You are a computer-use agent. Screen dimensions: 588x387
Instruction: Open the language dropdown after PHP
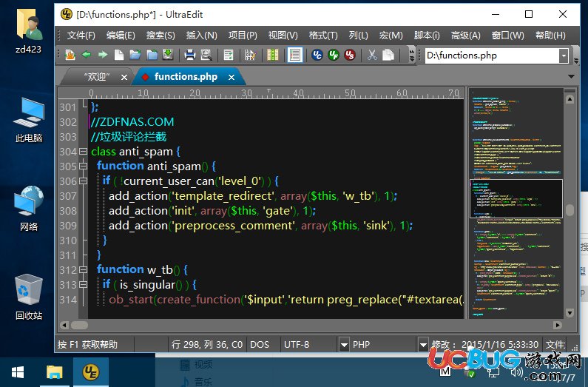tap(423, 344)
